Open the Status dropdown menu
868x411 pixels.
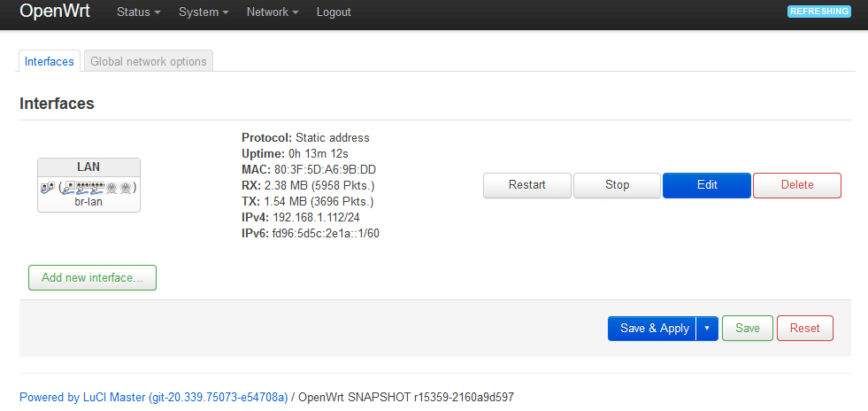138,12
